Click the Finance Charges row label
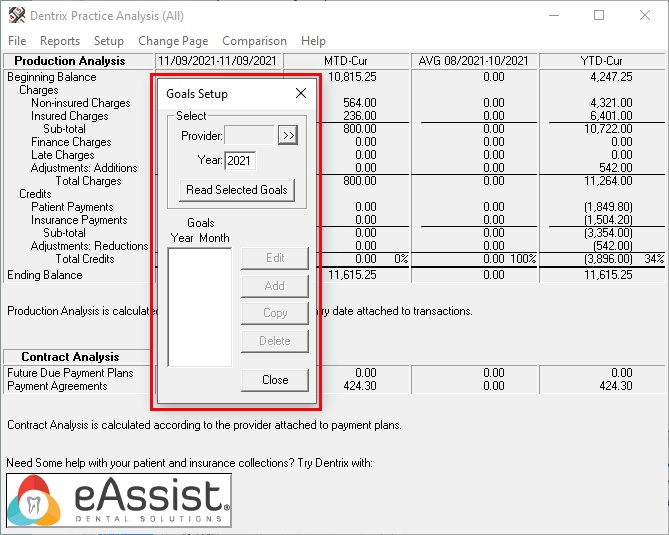669x535 pixels. click(71, 142)
